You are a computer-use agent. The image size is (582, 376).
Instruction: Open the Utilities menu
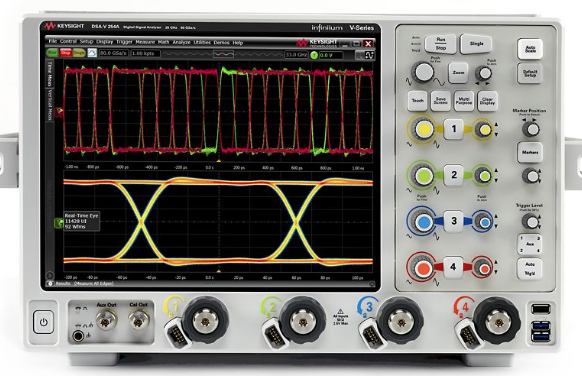[202, 42]
